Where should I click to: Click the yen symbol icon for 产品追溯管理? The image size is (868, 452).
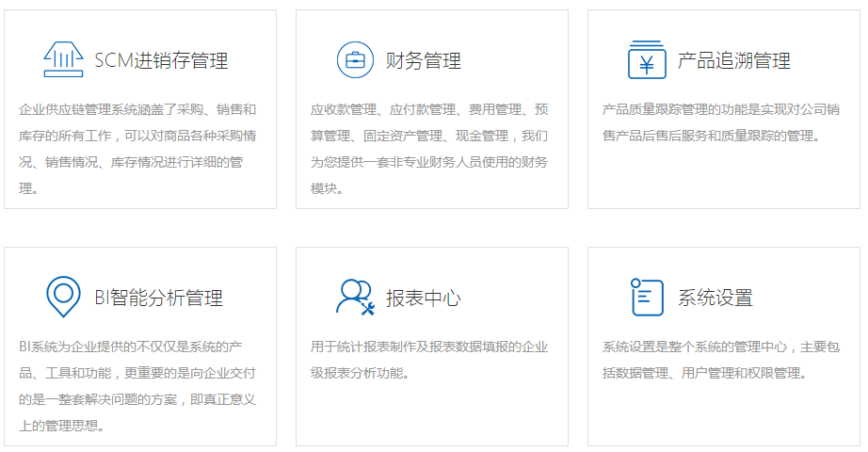(647, 60)
